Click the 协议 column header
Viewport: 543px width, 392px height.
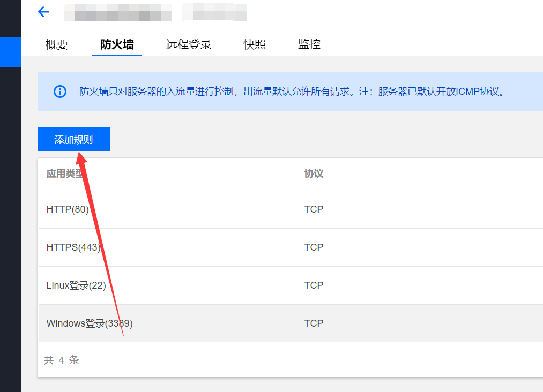pos(314,174)
